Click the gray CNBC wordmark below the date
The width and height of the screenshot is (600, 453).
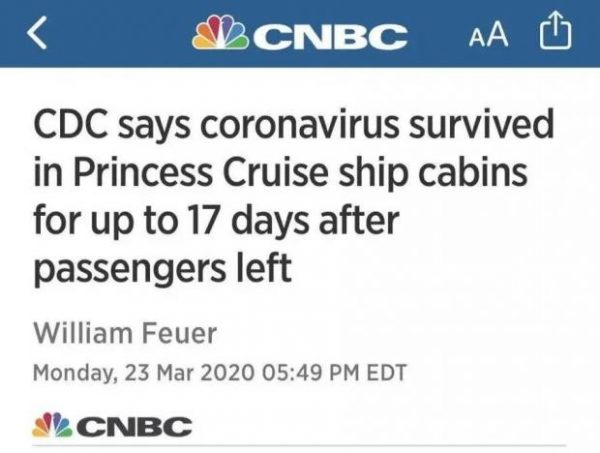[x=135, y=427]
